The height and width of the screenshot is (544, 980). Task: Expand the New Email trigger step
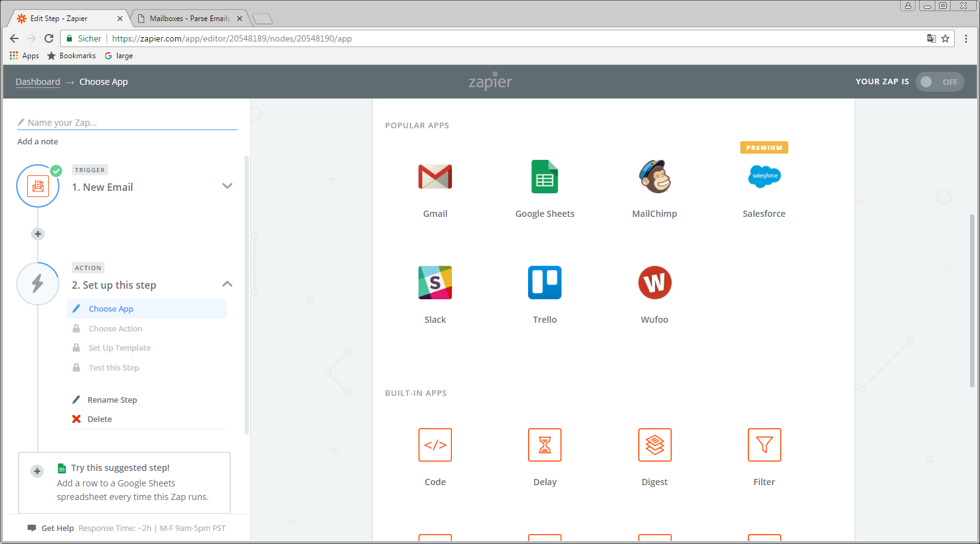click(227, 186)
